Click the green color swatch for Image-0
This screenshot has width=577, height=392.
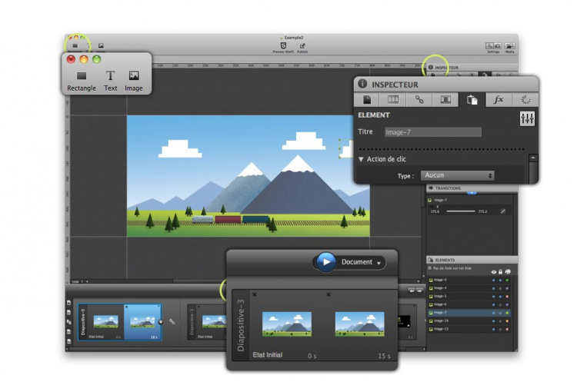click(x=508, y=281)
